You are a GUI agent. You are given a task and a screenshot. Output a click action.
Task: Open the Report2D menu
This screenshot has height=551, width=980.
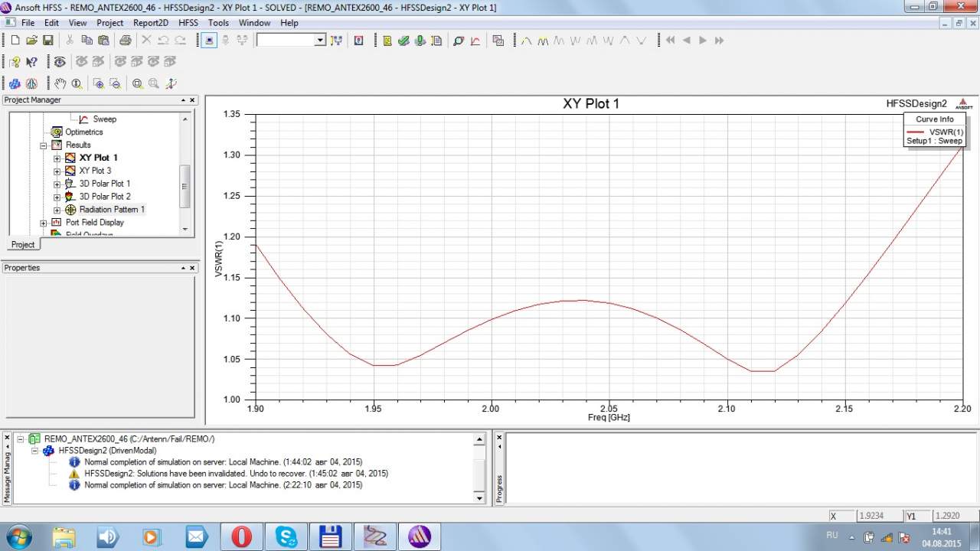pos(150,23)
